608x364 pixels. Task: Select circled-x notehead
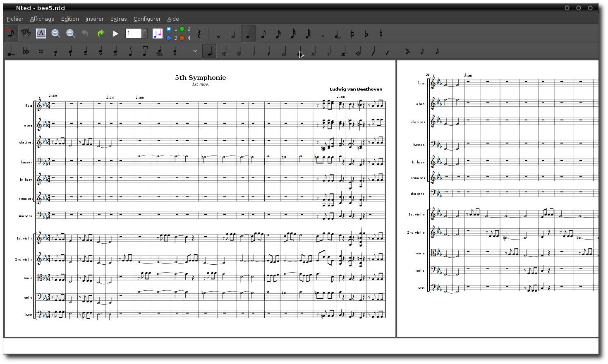[x=239, y=52]
